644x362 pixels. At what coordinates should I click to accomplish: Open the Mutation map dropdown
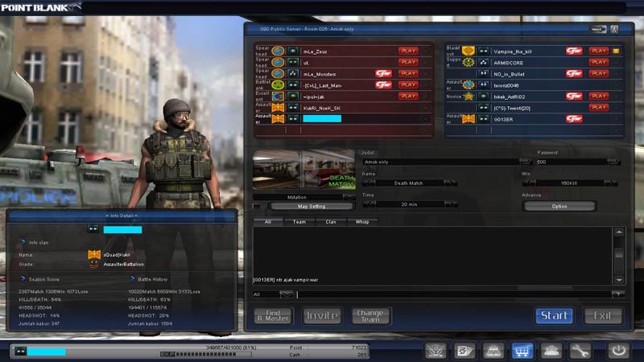[349, 197]
